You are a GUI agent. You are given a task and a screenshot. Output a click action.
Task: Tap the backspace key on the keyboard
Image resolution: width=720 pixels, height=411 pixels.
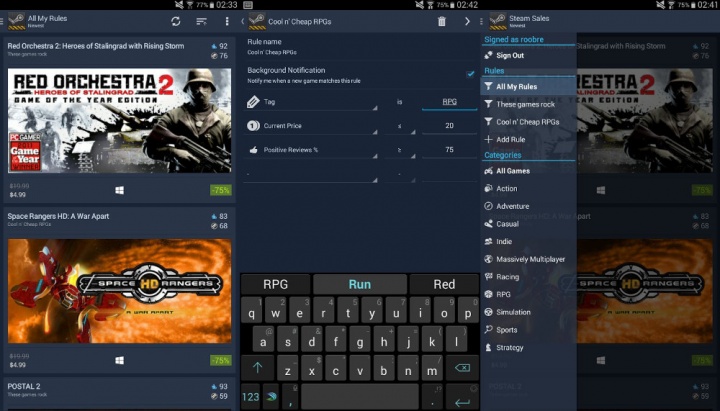pyautogui.click(x=462, y=368)
